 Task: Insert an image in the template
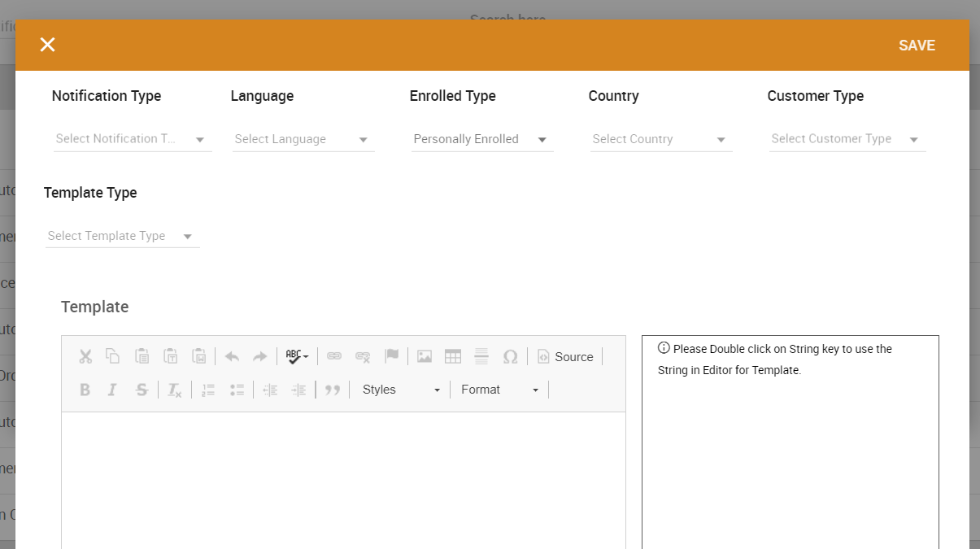click(424, 356)
